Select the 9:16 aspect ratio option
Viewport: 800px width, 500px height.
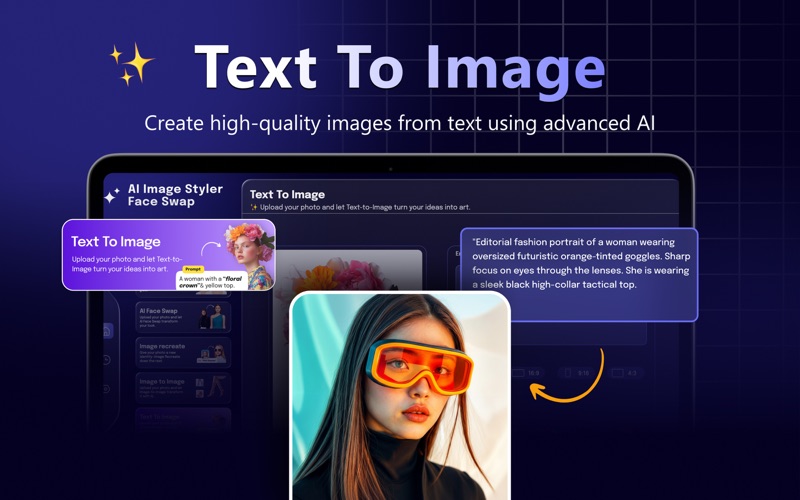pyautogui.click(x=578, y=373)
